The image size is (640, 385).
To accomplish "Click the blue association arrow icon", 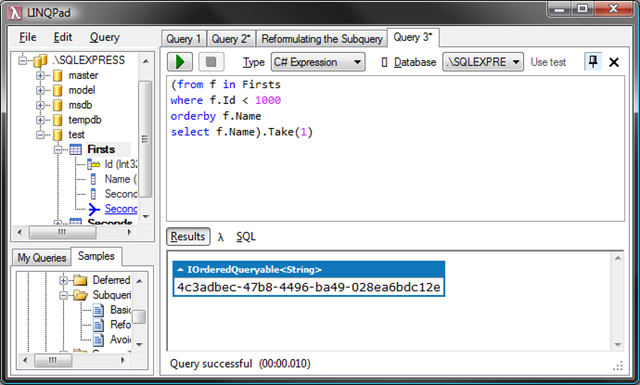I will coord(94,209).
